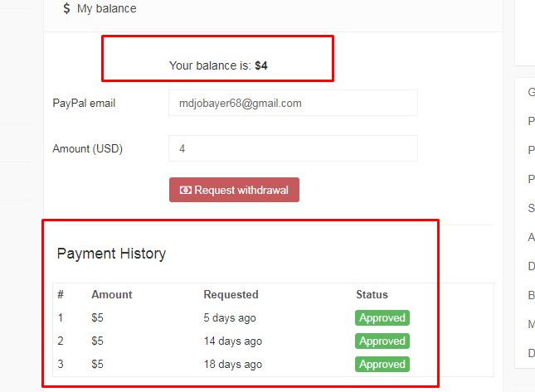Click the Amount (USD) label

(87, 149)
